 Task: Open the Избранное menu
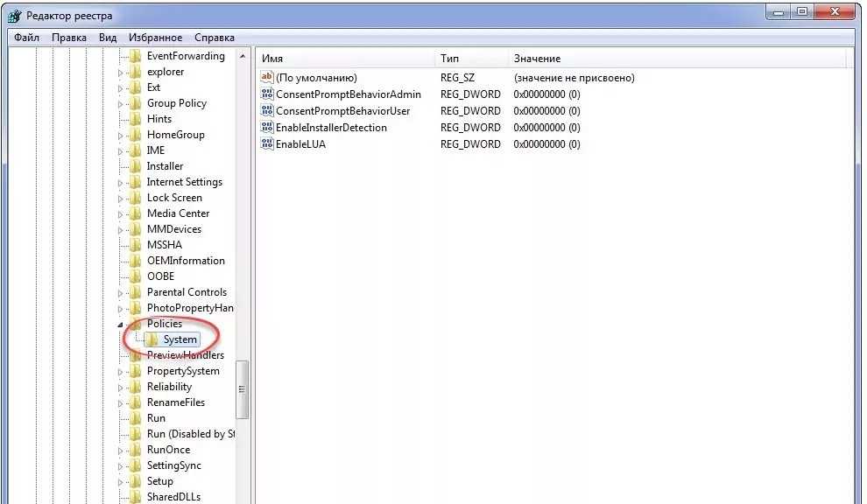click(155, 38)
